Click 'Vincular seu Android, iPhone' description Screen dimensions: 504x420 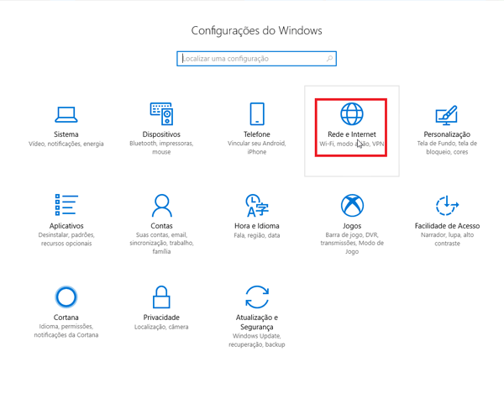[257, 148]
